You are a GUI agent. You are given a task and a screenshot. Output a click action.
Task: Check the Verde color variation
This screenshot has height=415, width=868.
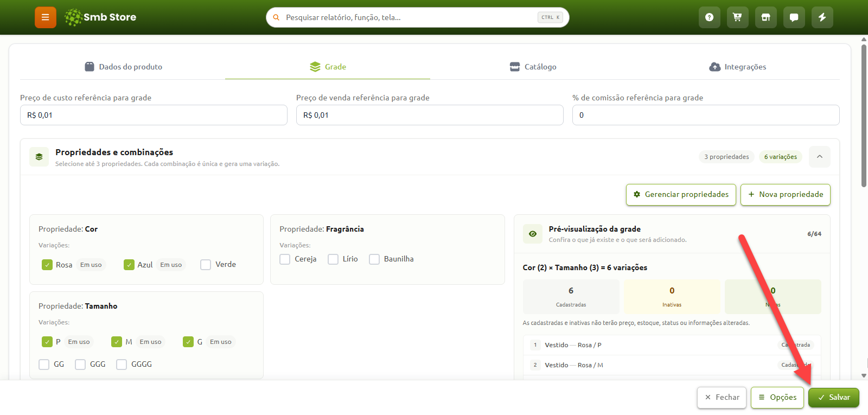[x=206, y=265]
